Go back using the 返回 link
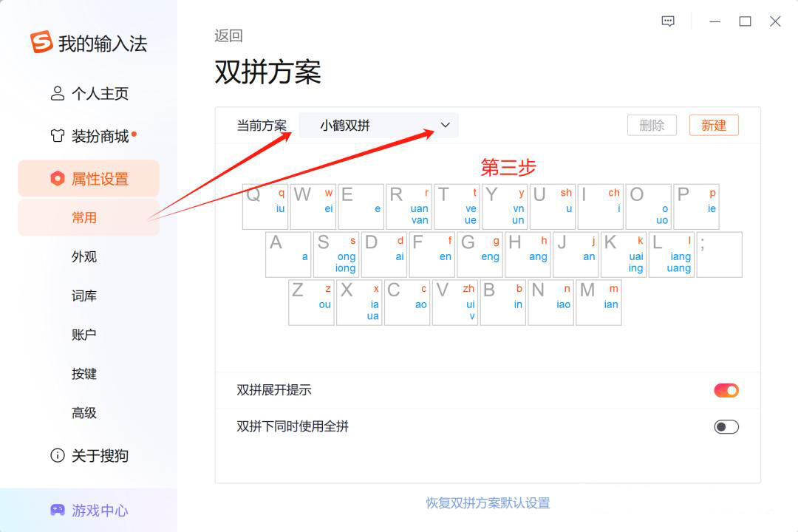 click(x=228, y=35)
